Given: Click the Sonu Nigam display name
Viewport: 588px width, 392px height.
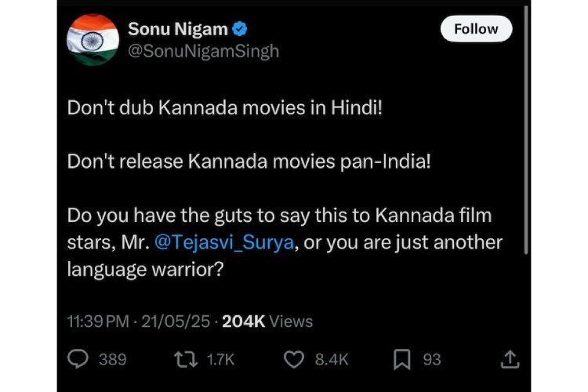Looking at the screenshot, I should (178, 30).
